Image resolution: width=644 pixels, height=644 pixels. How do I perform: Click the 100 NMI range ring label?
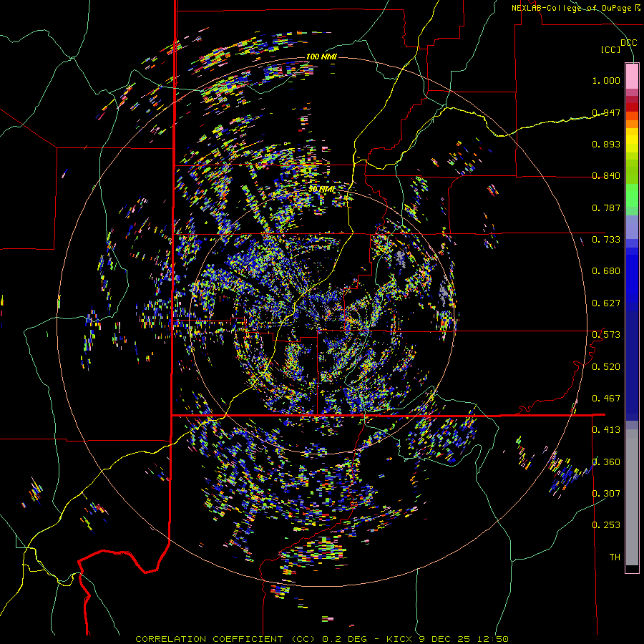[321, 57]
